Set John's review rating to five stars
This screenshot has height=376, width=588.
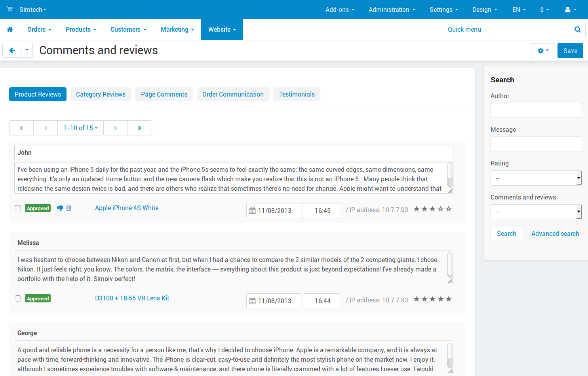pos(449,209)
